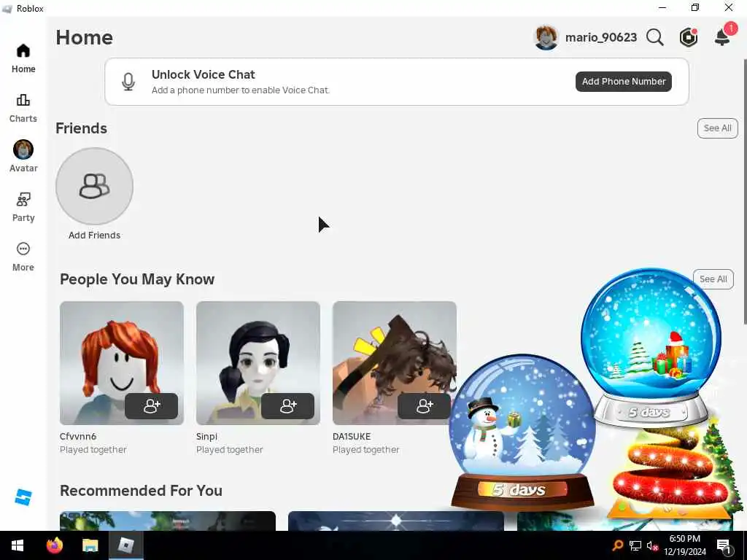This screenshot has width=747, height=560.
Task: Click the muted volume tray icon
Action: click(x=652, y=545)
